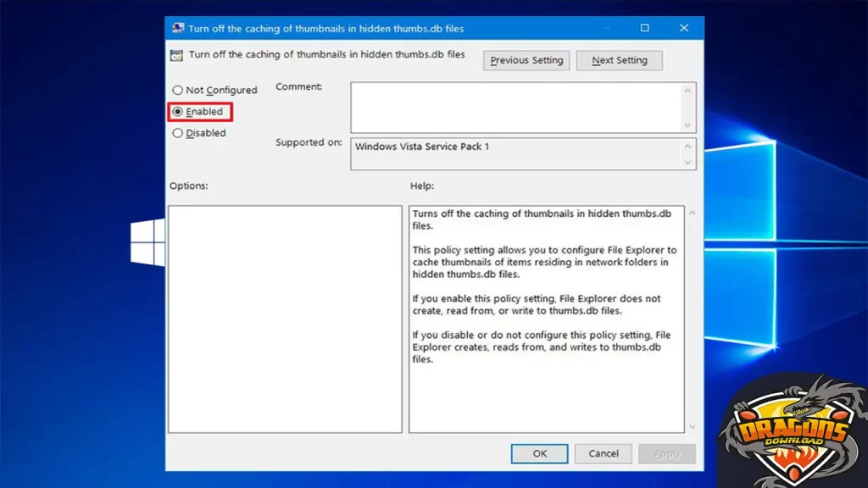Set the policy to Disabled
868x488 pixels.
[x=177, y=133]
